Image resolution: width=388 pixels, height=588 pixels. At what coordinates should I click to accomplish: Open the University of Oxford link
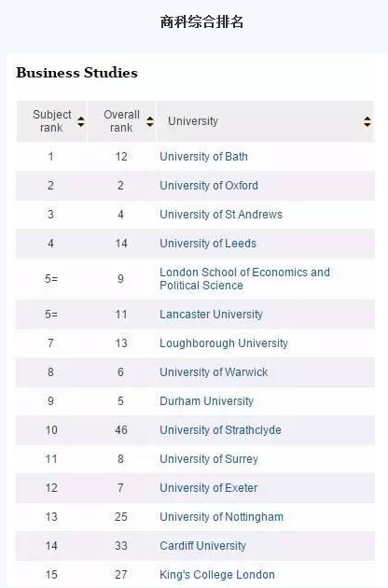[x=209, y=185]
